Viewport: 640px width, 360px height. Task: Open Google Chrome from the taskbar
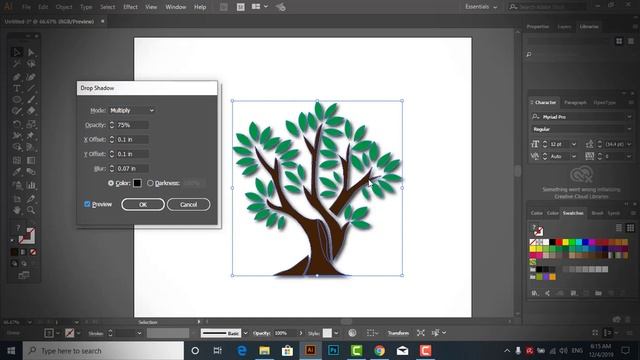click(380, 350)
